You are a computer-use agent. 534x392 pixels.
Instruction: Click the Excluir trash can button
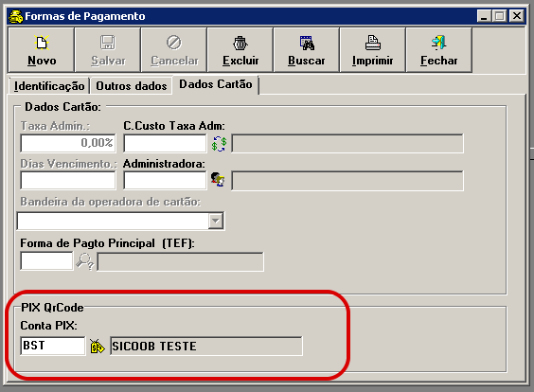(240, 50)
